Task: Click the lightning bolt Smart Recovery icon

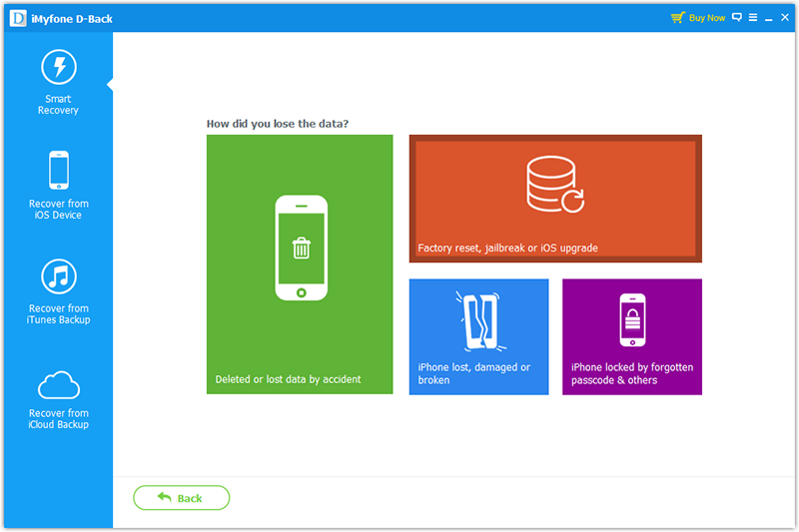Action: coord(59,67)
